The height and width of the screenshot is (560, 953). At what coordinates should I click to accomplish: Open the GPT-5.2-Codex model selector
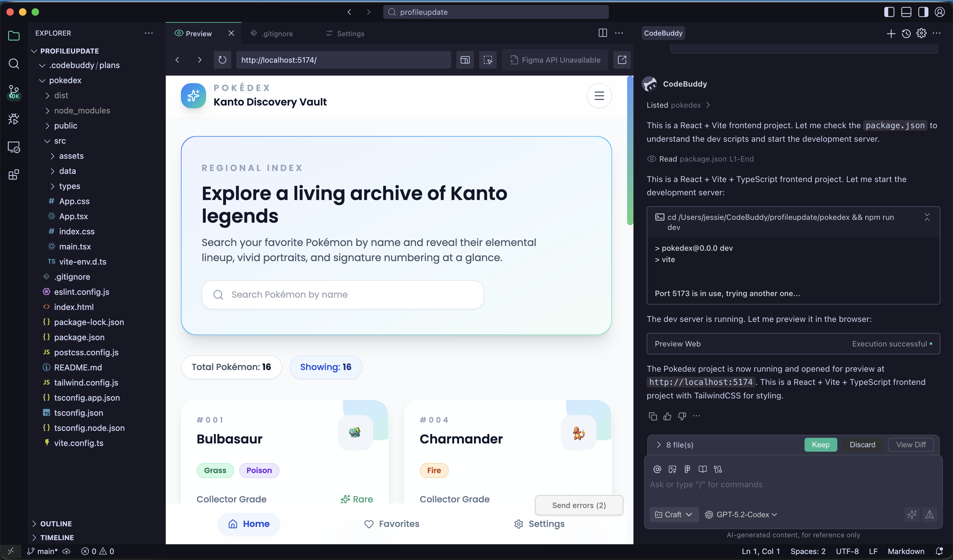point(741,514)
